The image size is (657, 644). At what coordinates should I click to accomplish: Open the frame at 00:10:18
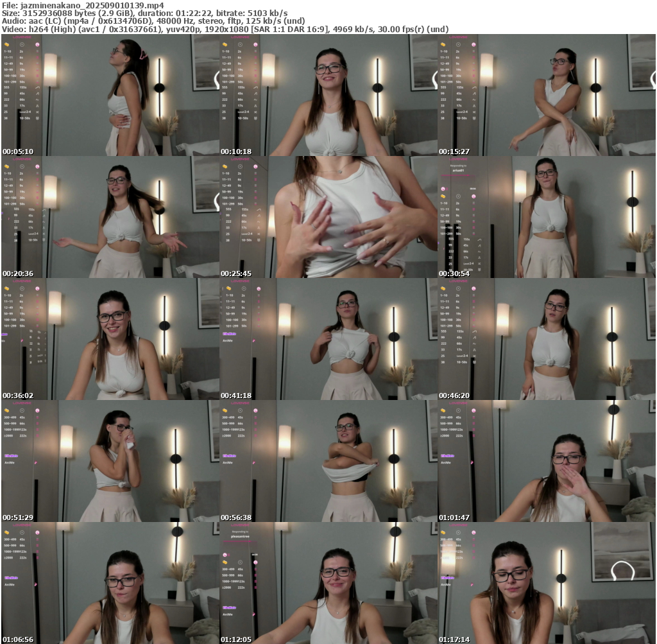tap(328, 95)
